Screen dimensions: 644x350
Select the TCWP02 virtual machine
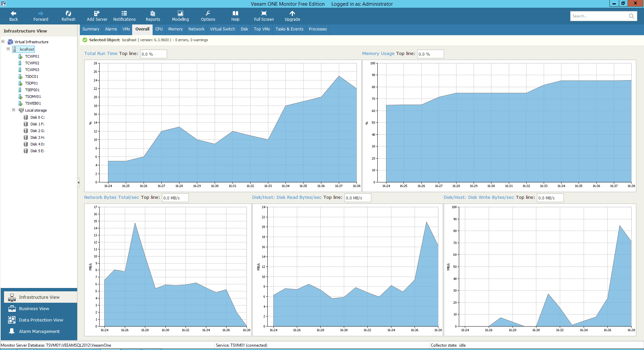(32, 63)
